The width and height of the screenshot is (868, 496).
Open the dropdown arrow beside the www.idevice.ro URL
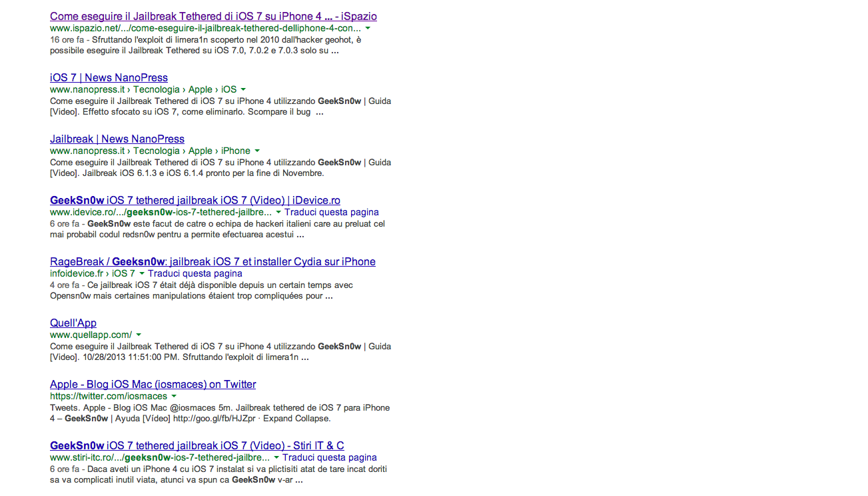[x=278, y=213]
